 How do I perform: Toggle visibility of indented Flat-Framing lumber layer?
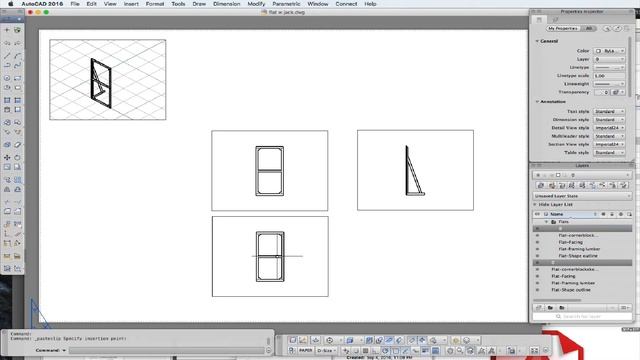[x=537, y=249]
